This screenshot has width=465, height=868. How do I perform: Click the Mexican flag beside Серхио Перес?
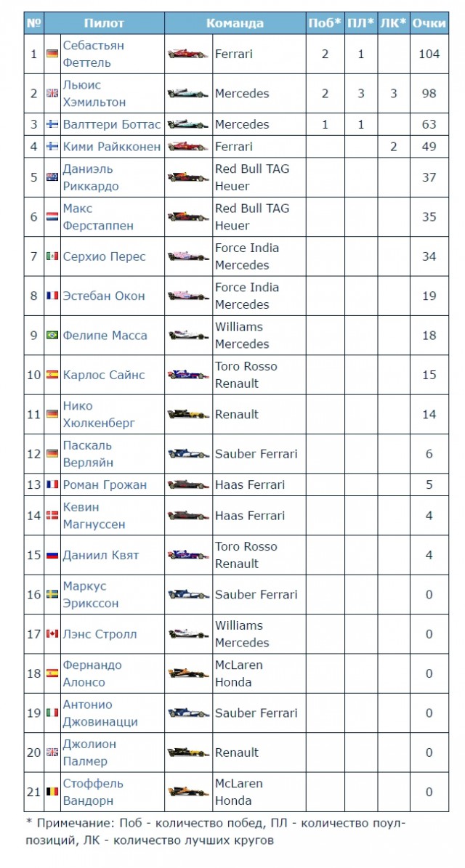click(52, 256)
